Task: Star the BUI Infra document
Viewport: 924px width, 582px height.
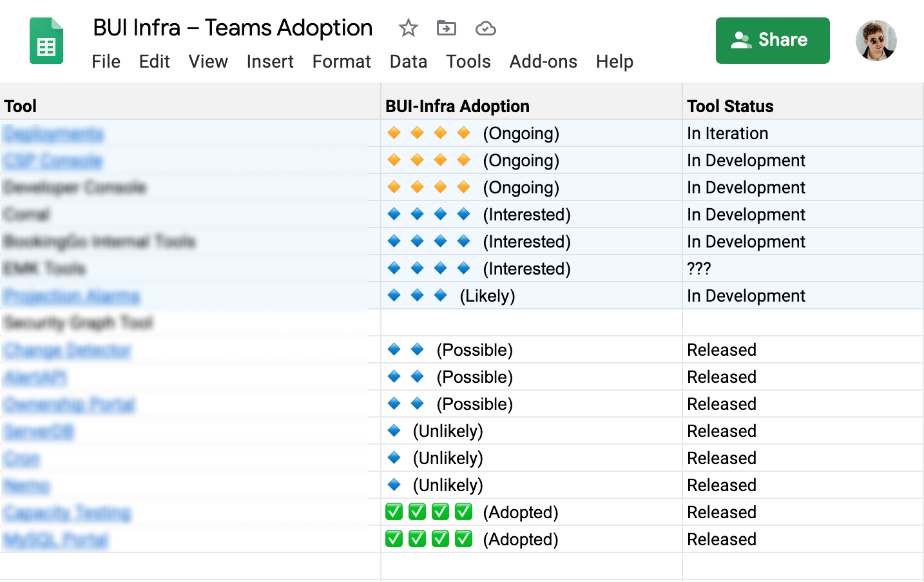Action: coord(408,28)
